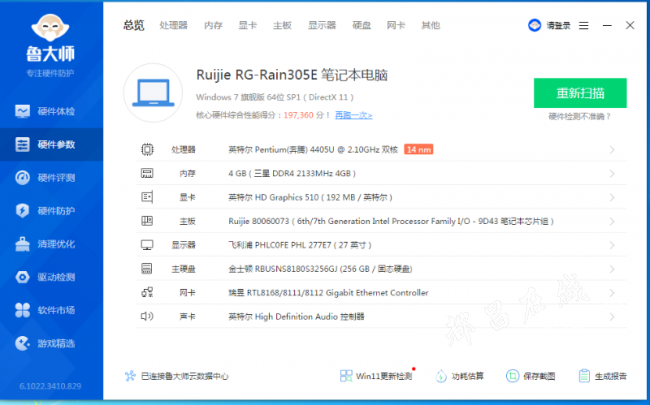Screen dimensions: 650x405
Task: Click the RTL8168 Ethernet Controller text
Action: coord(328,293)
